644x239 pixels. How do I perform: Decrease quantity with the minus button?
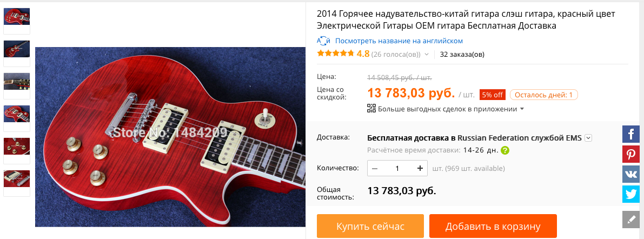coord(375,168)
